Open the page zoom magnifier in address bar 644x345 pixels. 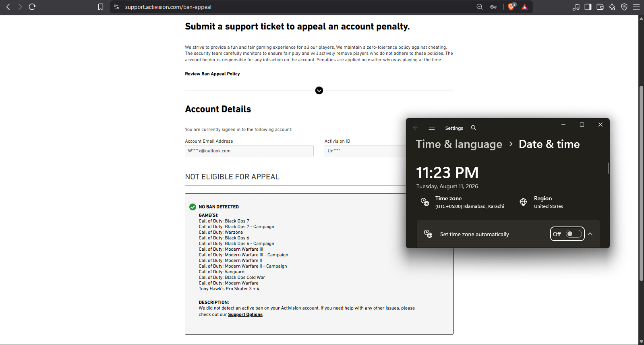point(480,7)
